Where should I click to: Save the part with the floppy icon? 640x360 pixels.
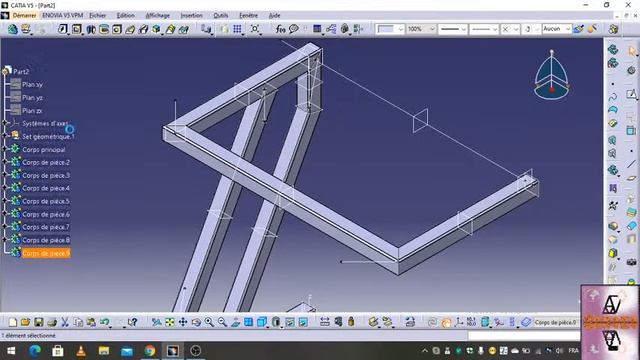(x=38, y=322)
